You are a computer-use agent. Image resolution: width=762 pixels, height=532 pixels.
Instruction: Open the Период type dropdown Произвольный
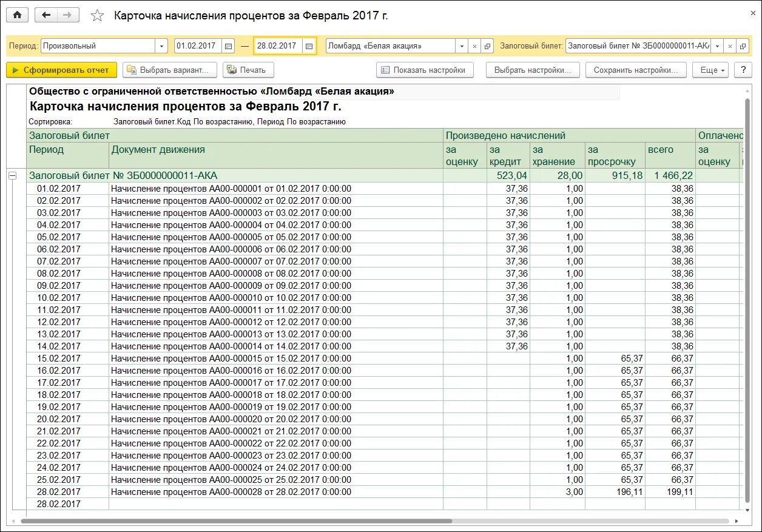(162, 46)
